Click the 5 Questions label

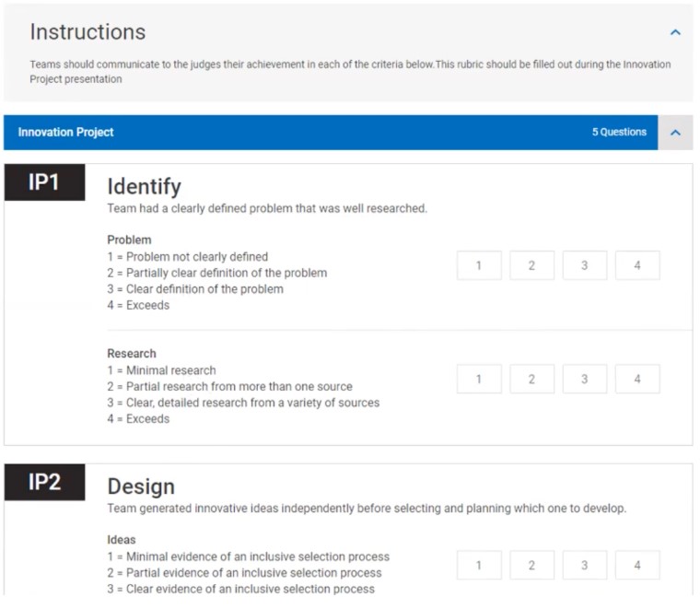click(619, 132)
